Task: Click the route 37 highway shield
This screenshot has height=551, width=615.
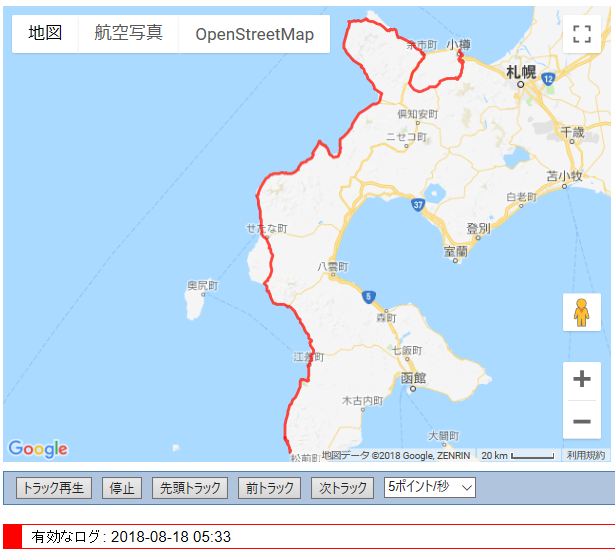Action: pos(418,205)
